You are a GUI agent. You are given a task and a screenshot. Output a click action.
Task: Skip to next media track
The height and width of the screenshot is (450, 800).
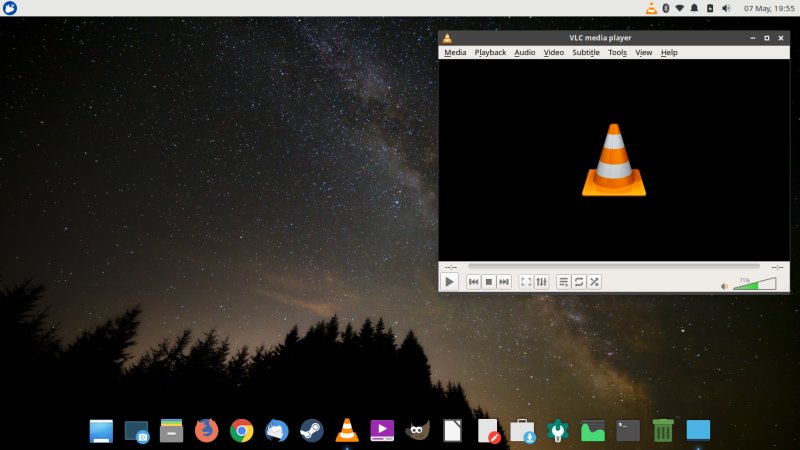(x=504, y=282)
